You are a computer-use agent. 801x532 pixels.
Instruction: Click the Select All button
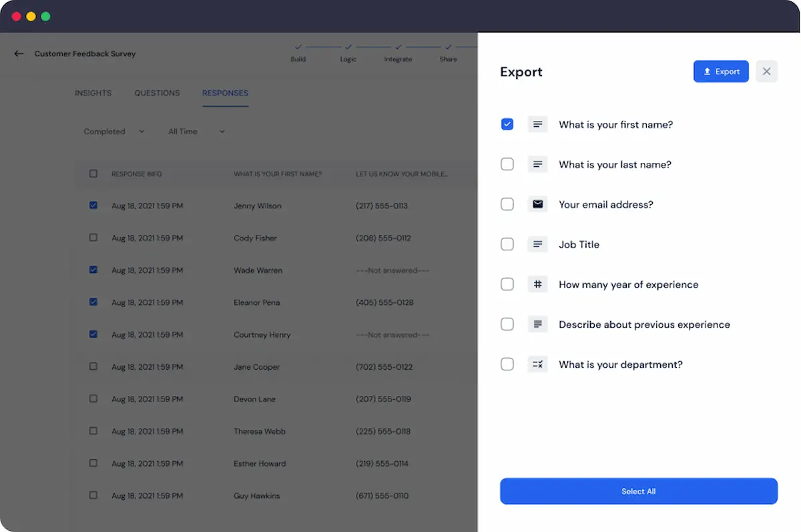coord(638,491)
